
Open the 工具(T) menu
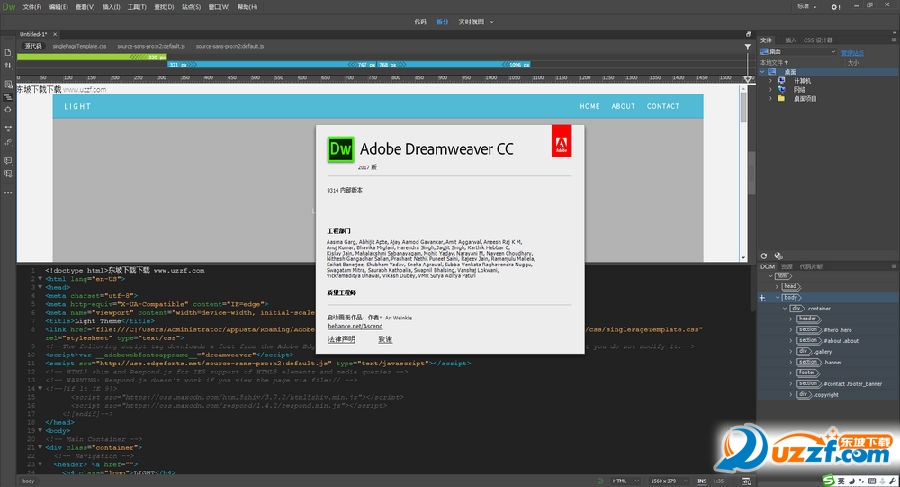click(x=137, y=7)
